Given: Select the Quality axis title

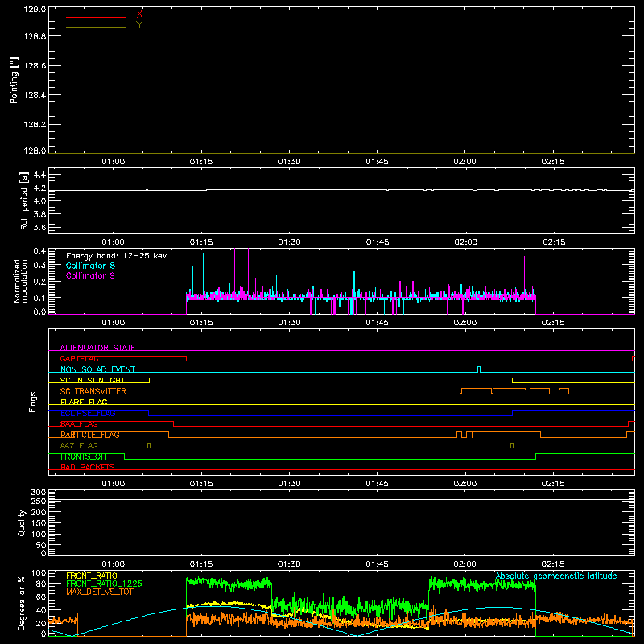Looking at the screenshot, I should click(x=22, y=522).
